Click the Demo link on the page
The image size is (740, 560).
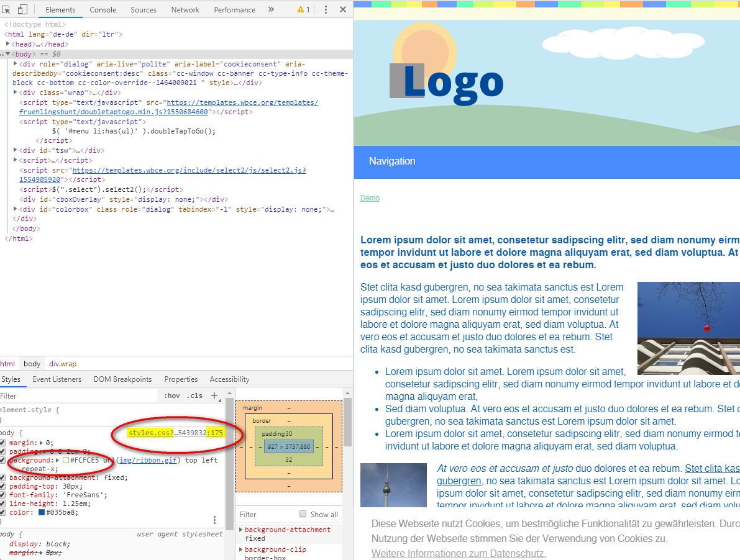[x=370, y=198]
